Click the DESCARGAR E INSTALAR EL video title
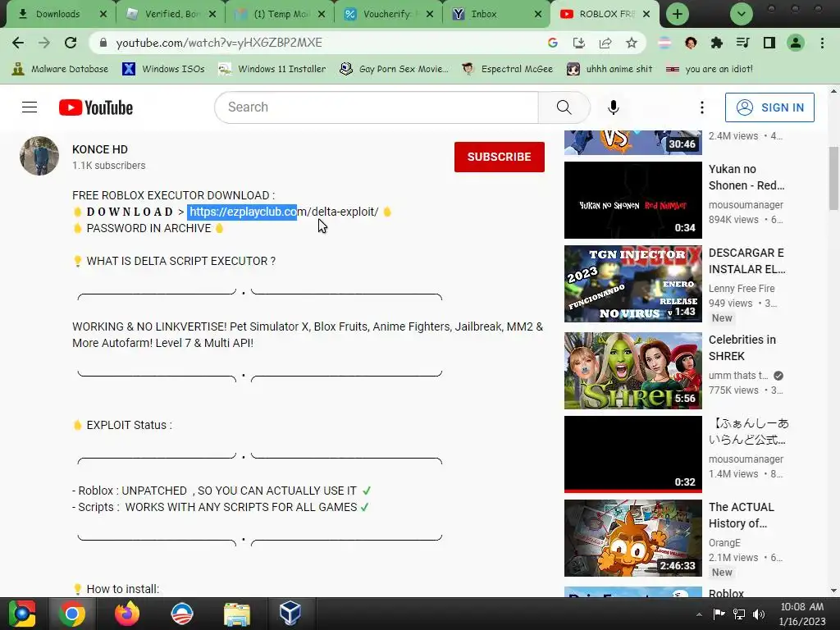Viewport: 840px width, 630px height. [746, 261]
